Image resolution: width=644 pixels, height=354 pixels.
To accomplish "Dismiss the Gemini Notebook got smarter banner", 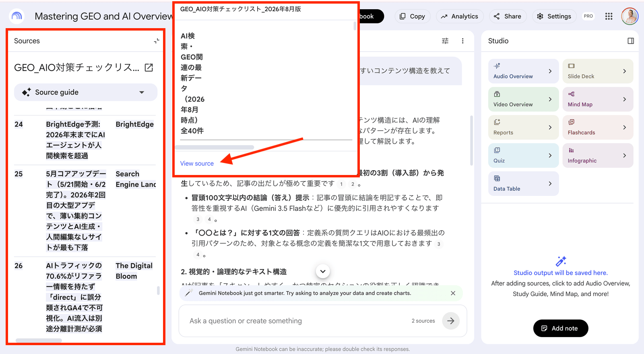I will (453, 293).
